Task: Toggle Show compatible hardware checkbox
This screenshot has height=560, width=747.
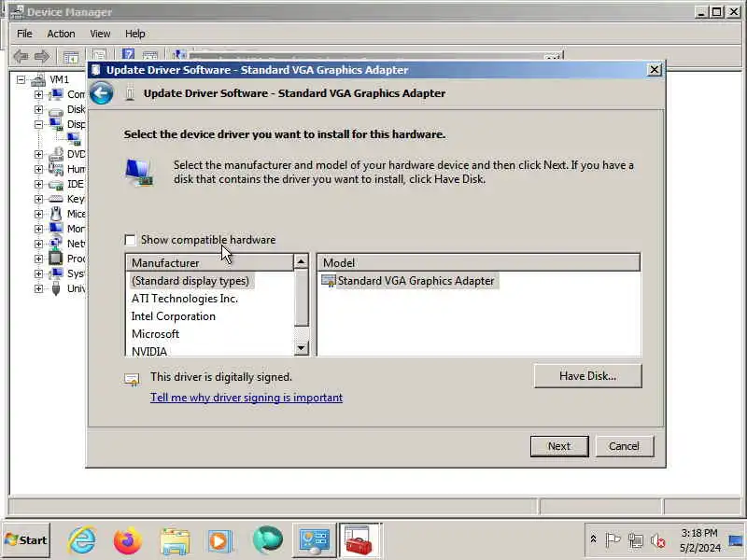Action: click(x=130, y=240)
